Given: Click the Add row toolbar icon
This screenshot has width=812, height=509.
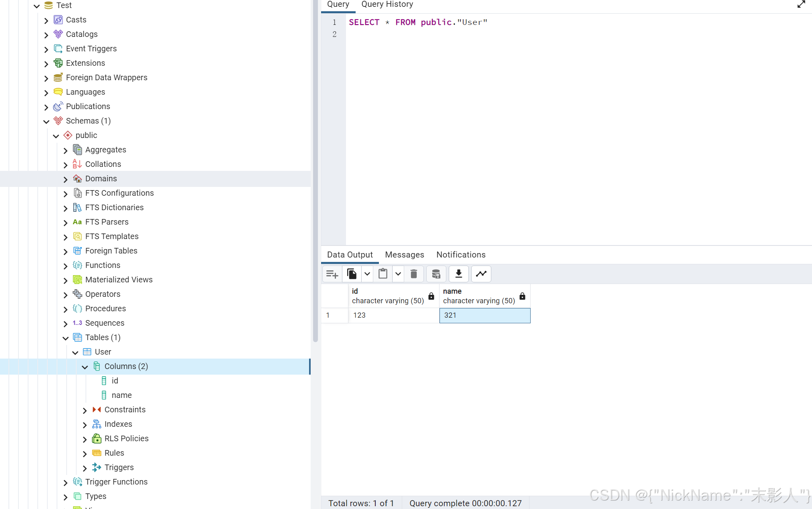Looking at the screenshot, I should point(332,274).
